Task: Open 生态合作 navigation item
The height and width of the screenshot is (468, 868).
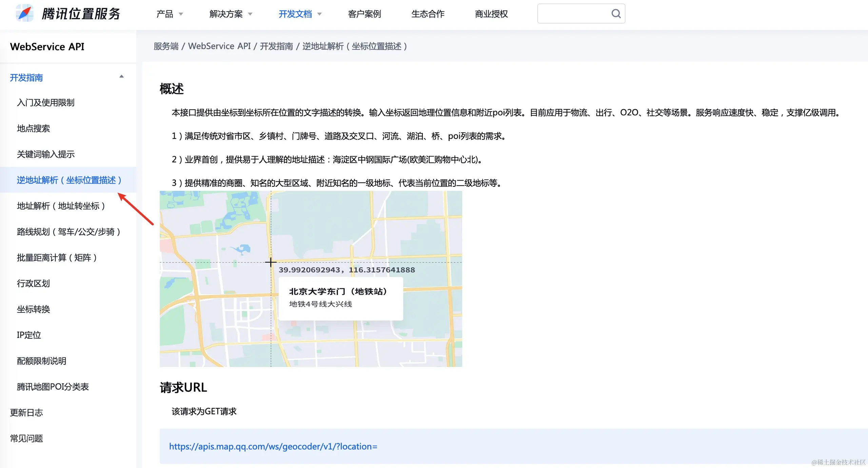Action: 428,14
